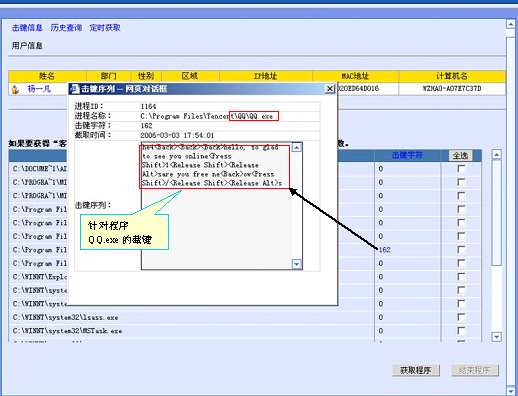Click the user icon beside 杨一凡

[15, 89]
